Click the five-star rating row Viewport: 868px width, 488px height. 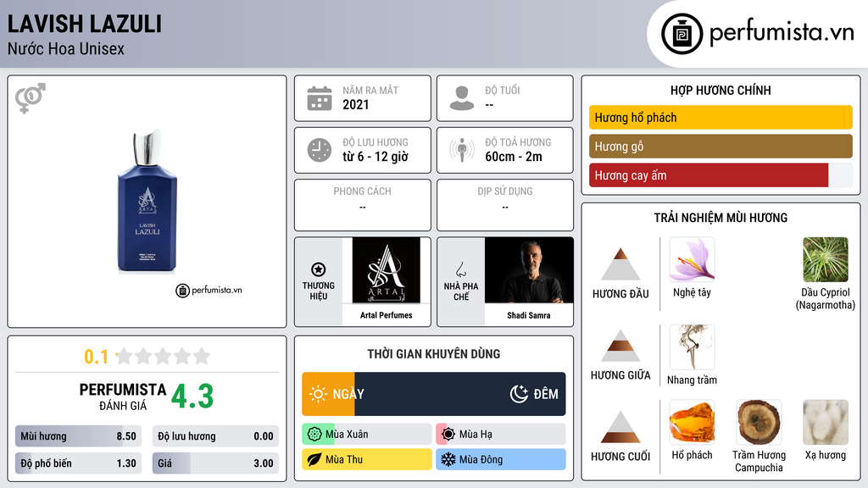pos(164,356)
